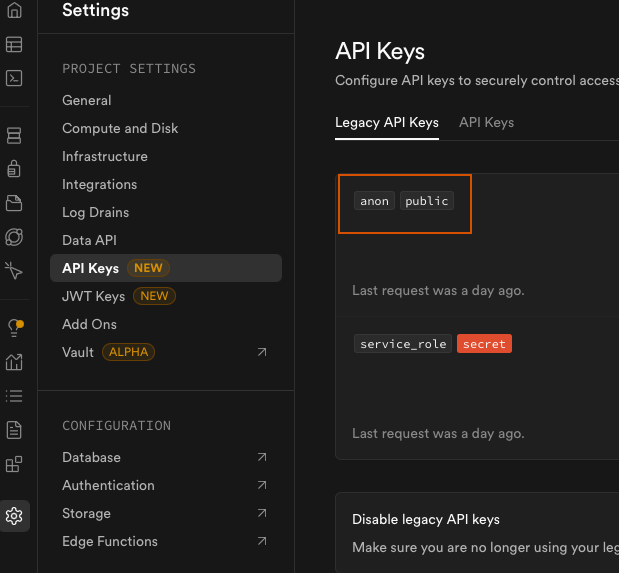Open Database configuration link
This screenshot has width=619, height=573.
pyautogui.click(x=91, y=457)
